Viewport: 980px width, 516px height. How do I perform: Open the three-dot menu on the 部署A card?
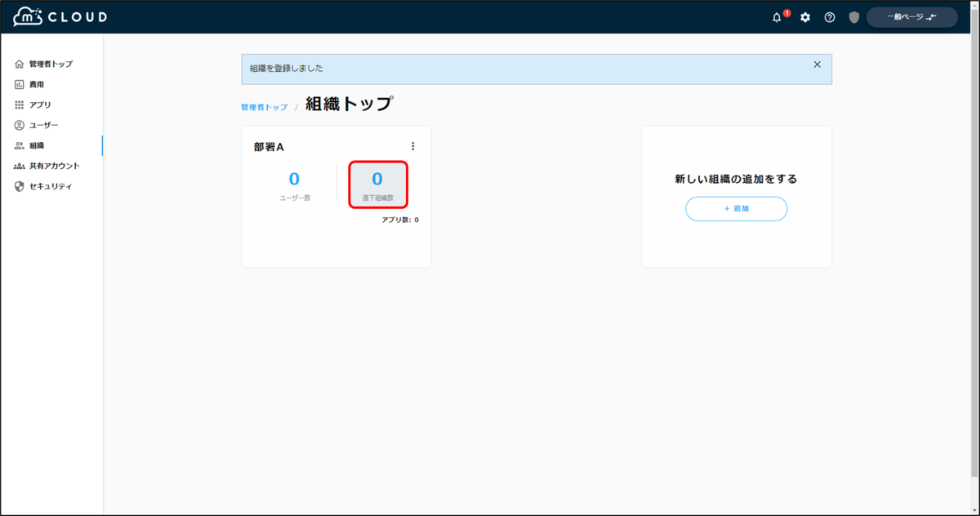(413, 146)
